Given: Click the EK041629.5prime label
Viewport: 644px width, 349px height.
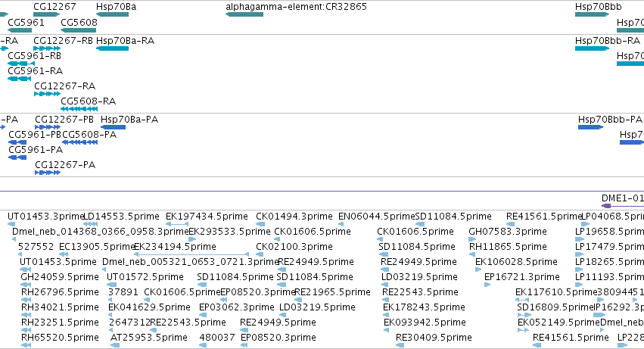Looking at the screenshot, I should (150, 307).
